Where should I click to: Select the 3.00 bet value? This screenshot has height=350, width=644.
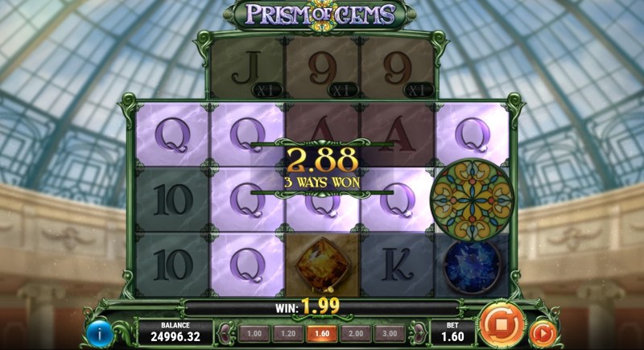pyautogui.click(x=390, y=334)
